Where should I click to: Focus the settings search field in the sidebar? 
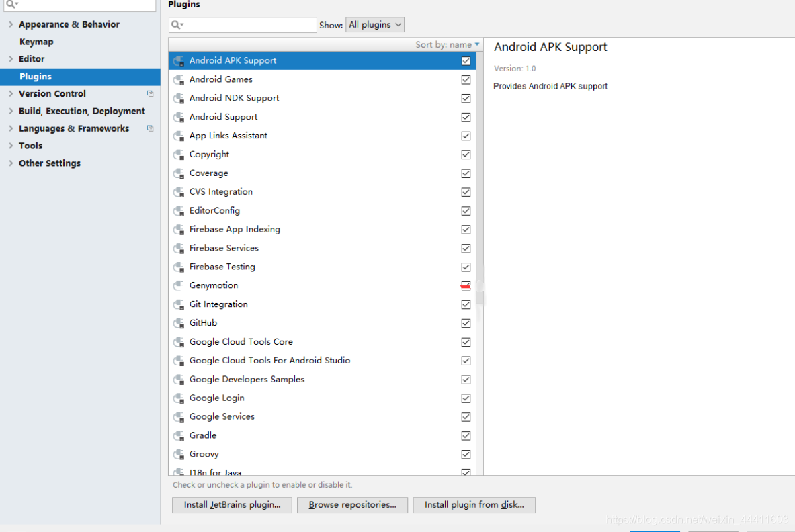click(x=79, y=5)
